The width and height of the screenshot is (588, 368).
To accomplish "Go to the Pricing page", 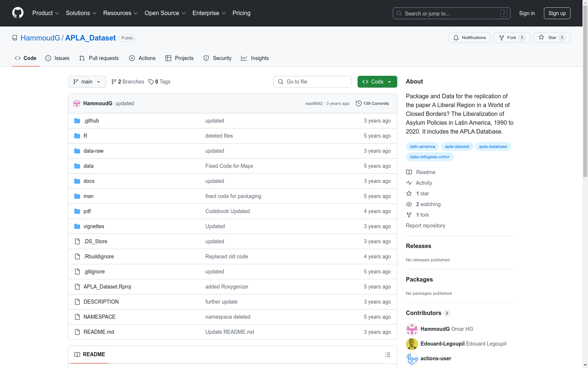I will tap(241, 13).
